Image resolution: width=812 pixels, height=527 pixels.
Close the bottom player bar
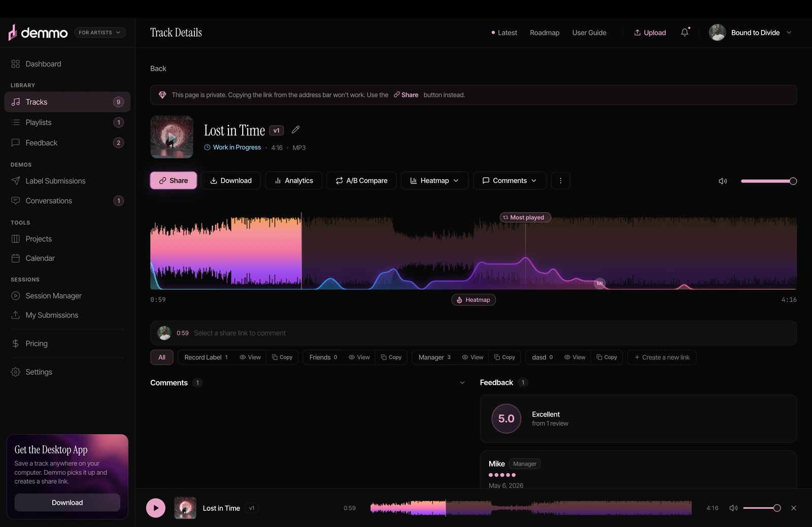click(794, 508)
